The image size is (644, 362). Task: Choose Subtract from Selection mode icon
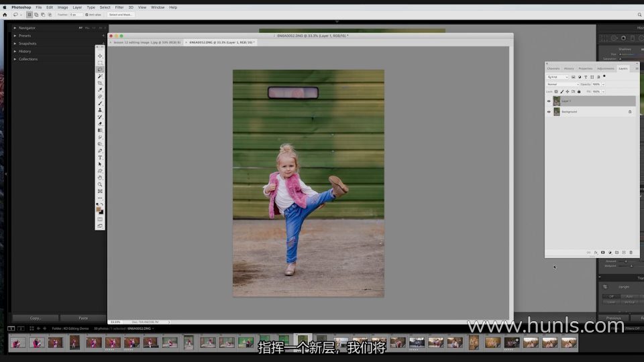[43, 15]
